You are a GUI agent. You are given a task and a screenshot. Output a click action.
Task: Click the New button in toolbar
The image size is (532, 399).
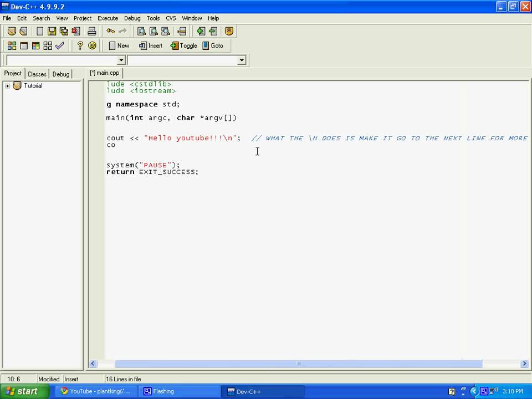[119, 45]
